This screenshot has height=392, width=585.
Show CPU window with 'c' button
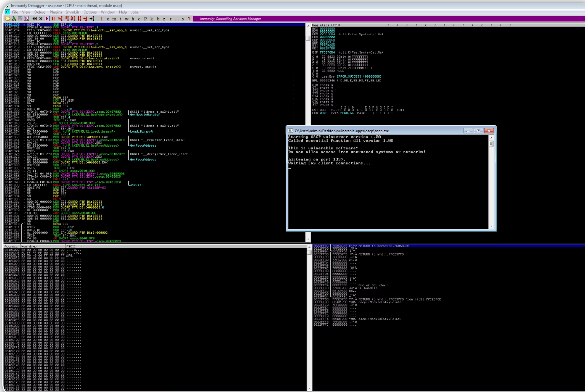tap(139, 19)
